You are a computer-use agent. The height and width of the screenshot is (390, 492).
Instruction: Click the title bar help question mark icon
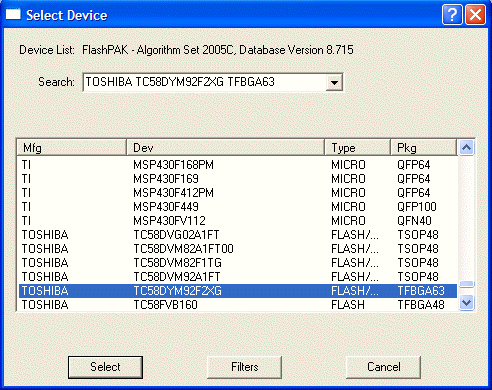[452, 15]
